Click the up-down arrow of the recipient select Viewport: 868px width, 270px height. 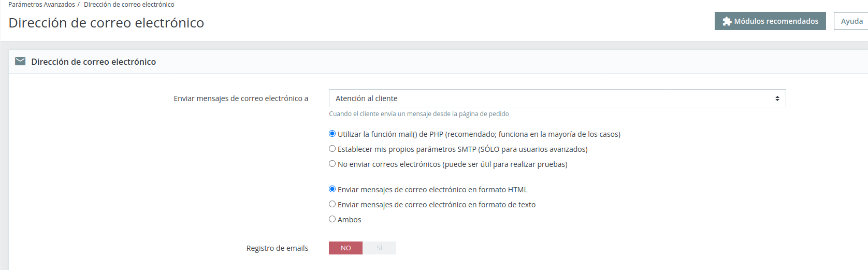(x=777, y=98)
